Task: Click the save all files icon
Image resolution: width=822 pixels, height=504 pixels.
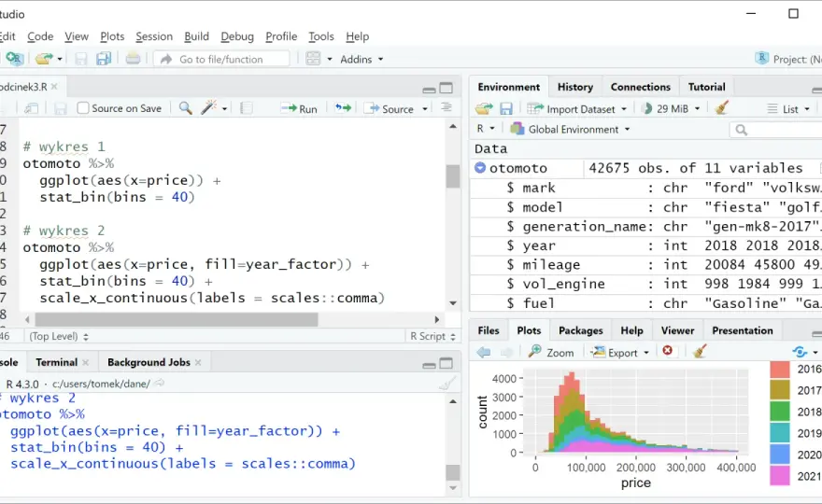Action: pyautogui.click(x=104, y=59)
